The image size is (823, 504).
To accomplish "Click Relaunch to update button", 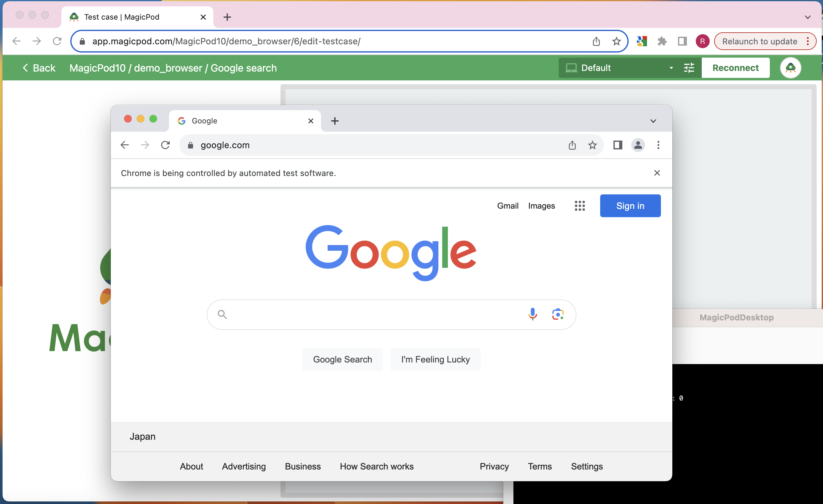I will 760,41.
